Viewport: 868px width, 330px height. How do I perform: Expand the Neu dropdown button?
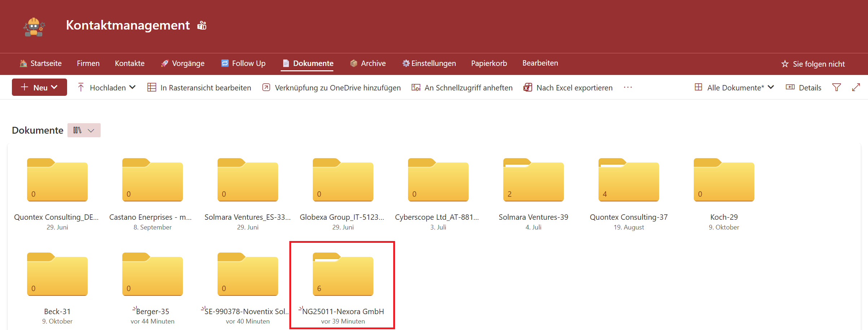click(39, 88)
